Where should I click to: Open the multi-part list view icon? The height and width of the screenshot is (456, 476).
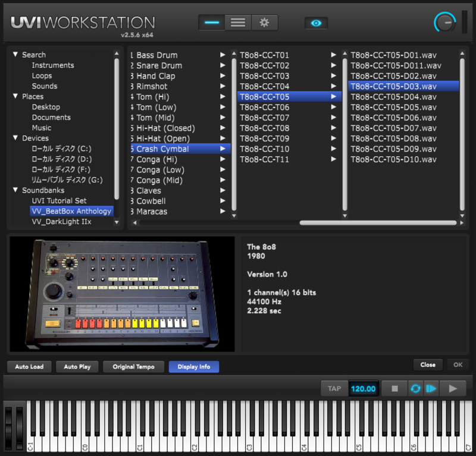click(238, 23)
